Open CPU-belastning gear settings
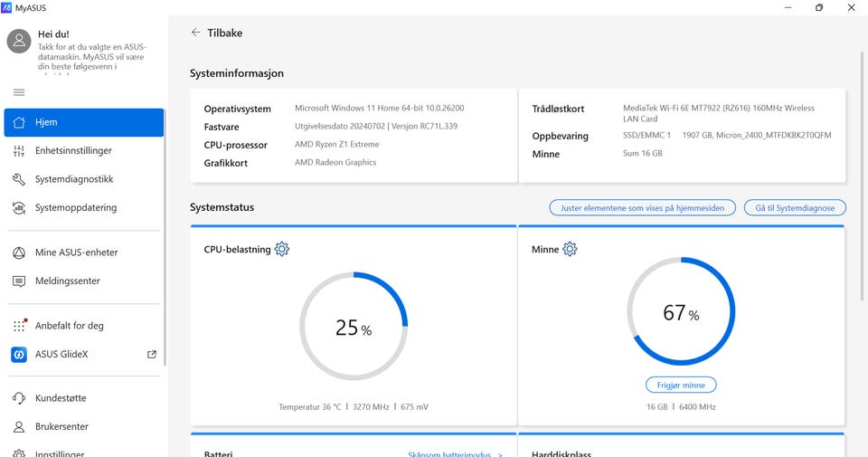868x457 pixels. (282, 249)
